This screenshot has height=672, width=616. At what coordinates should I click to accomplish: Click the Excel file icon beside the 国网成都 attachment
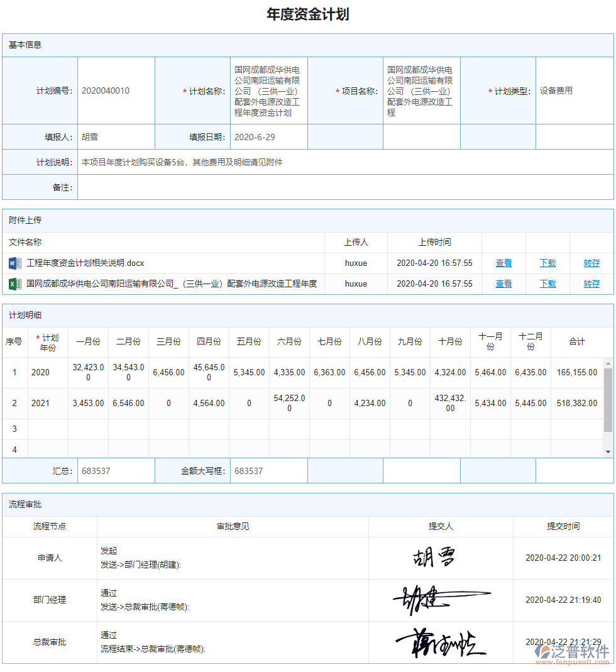tap(14, 284)
